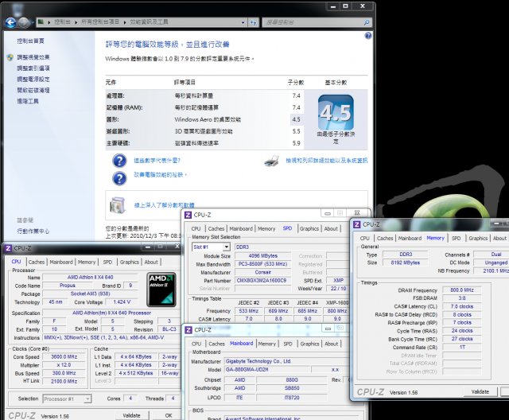Screen dimensions: 509x420
Task: Click the question mark icon beside 改善電腦效能的秘訣
Action: point(119,178)
